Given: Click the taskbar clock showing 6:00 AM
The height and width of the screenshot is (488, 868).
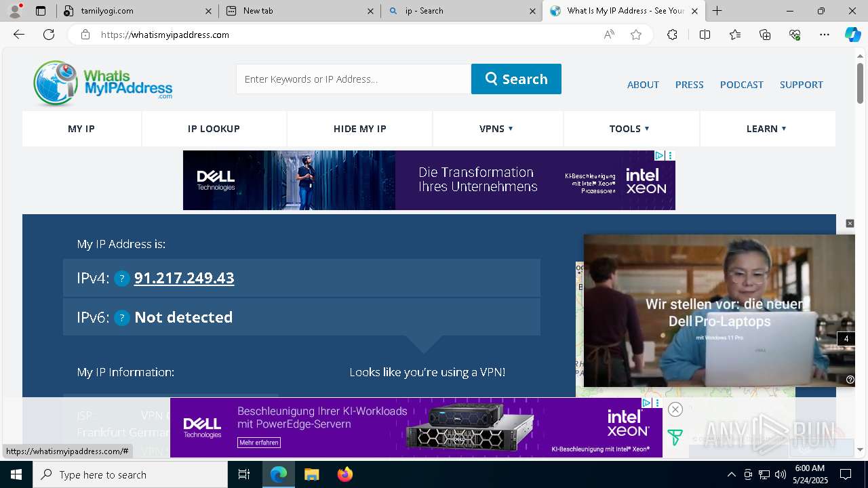Looking at the screenshot, I should tap(810, 474).
